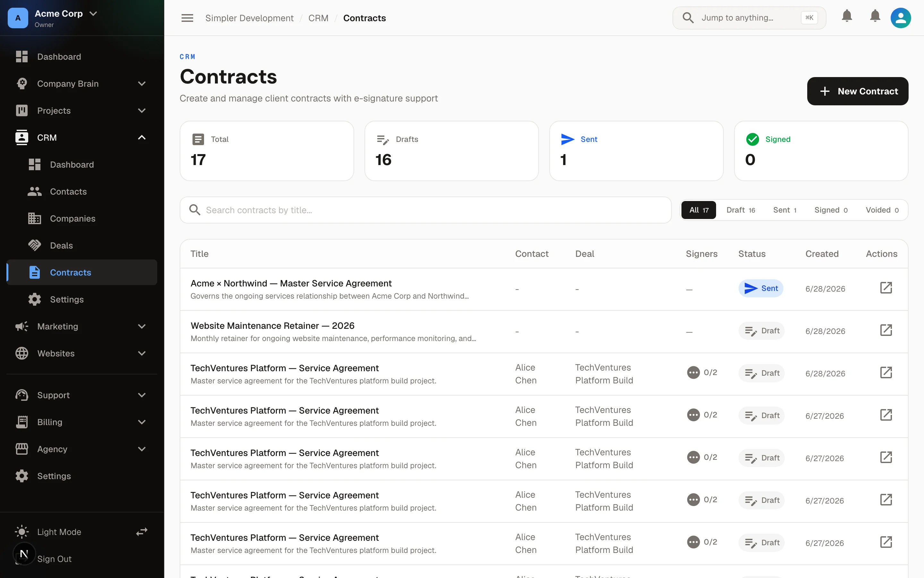Screen dimensions: 924x578
Task: Click the Contracts breadcrumb text
Action: (x=364, y=18)
